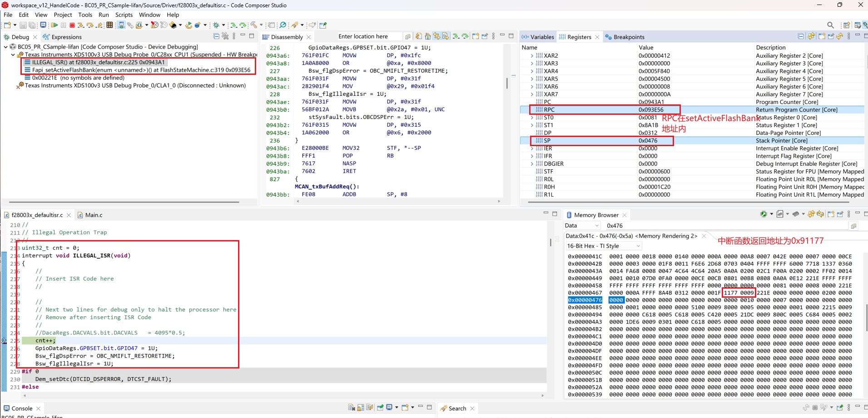This screenshot has height=418, width=868.
Task: Open the 16-Bit Hex - TI Style dropdown
Action: coord(604,246)
